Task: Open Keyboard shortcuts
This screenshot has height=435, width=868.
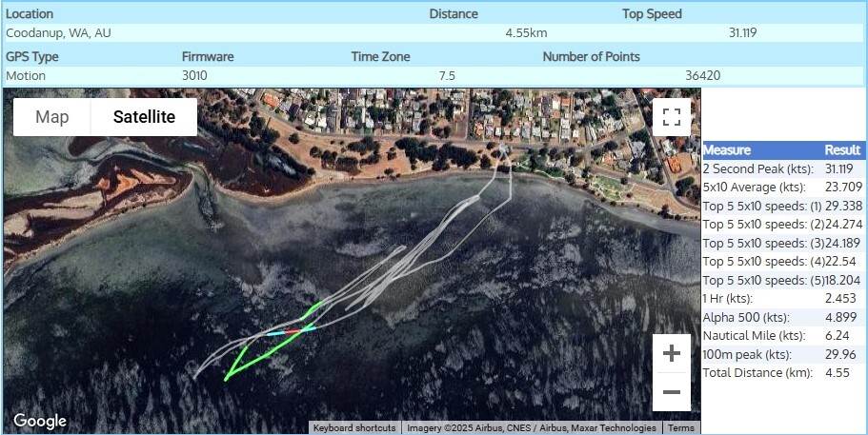Action: 354,427
